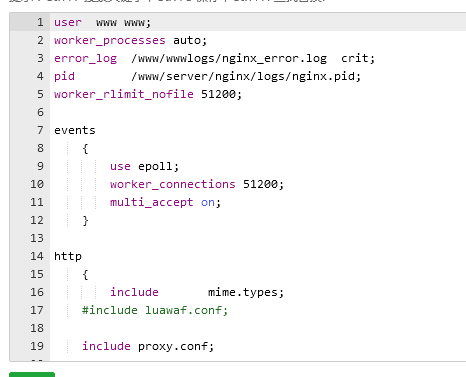466x377 pixels.
Task: Click the 'events' keyword on line 7
Action: tap(75, 130)
